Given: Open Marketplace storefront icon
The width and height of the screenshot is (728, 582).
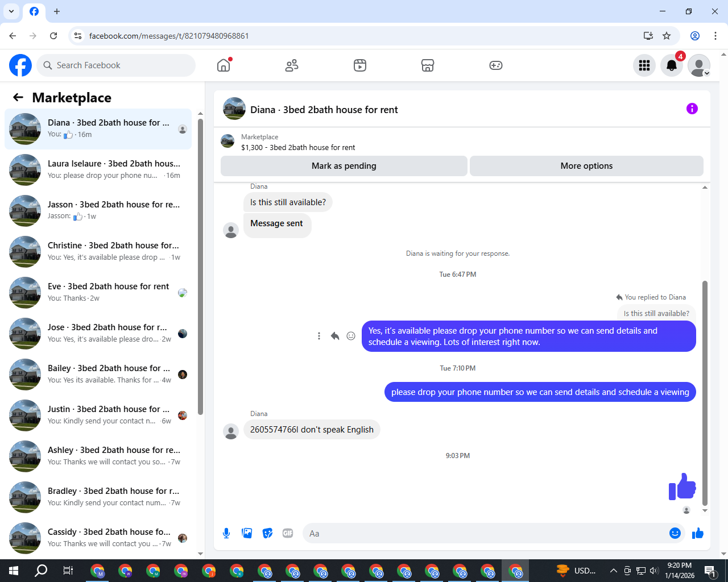Looking at the screenshot, I should [x=428, y=65].
